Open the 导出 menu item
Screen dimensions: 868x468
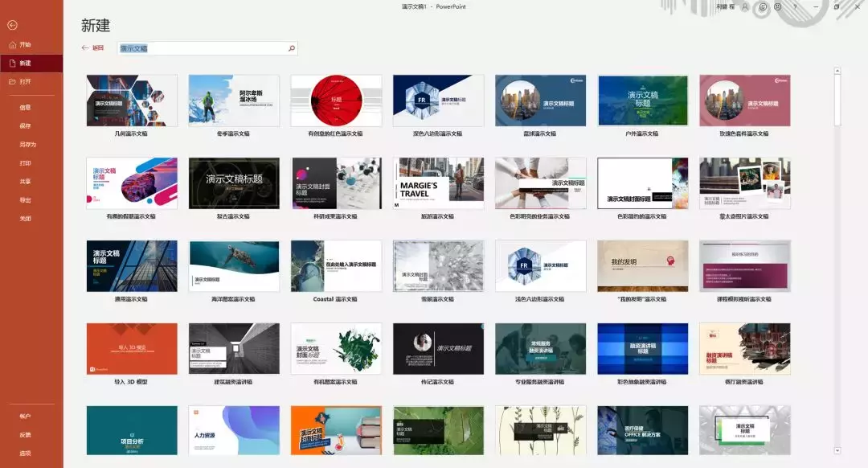[x=26, y=200]
